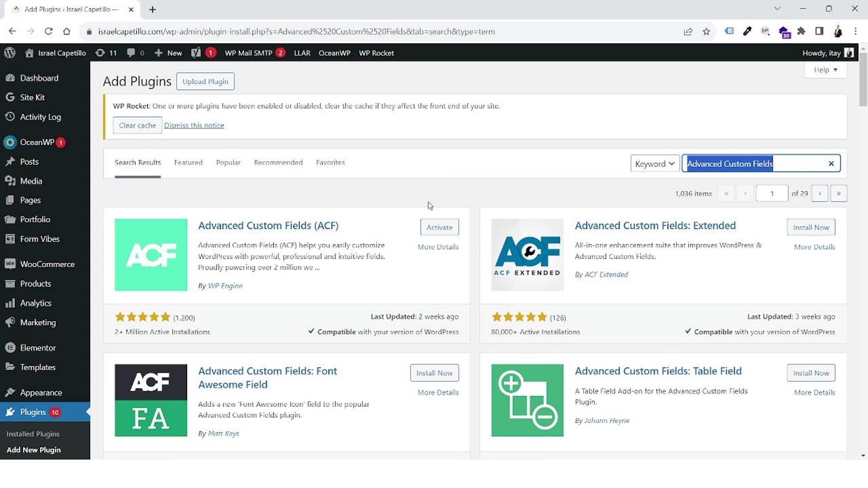Click the Add New Plugin submenu link

34,450
